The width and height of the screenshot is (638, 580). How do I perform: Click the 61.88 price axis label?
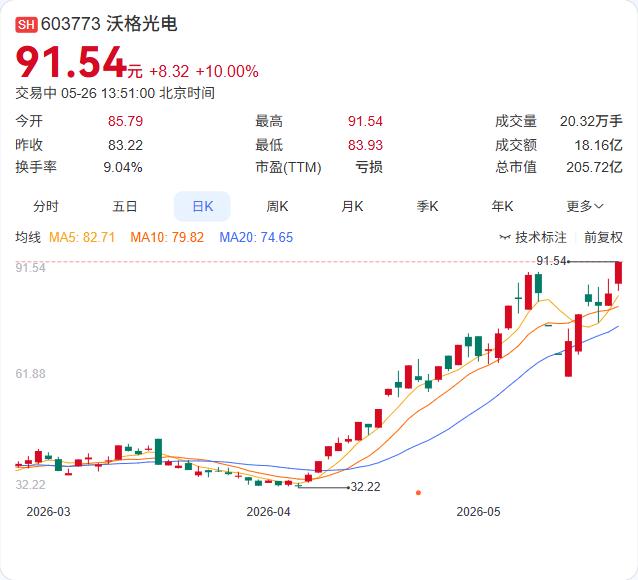pos(31,374)
